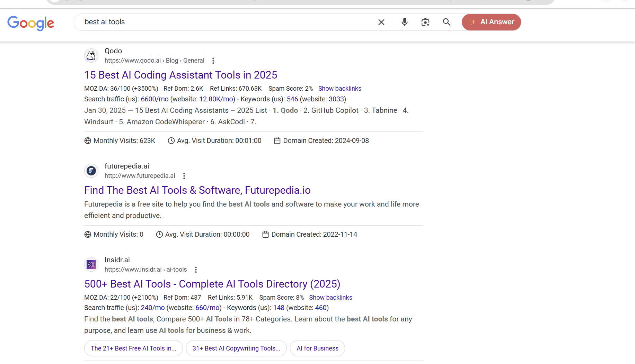Click the calendar icon beside Domain Created 2024-09-08
Viewport: 635px width, 364px height.
pyautogui.click(x=277, y=141)
